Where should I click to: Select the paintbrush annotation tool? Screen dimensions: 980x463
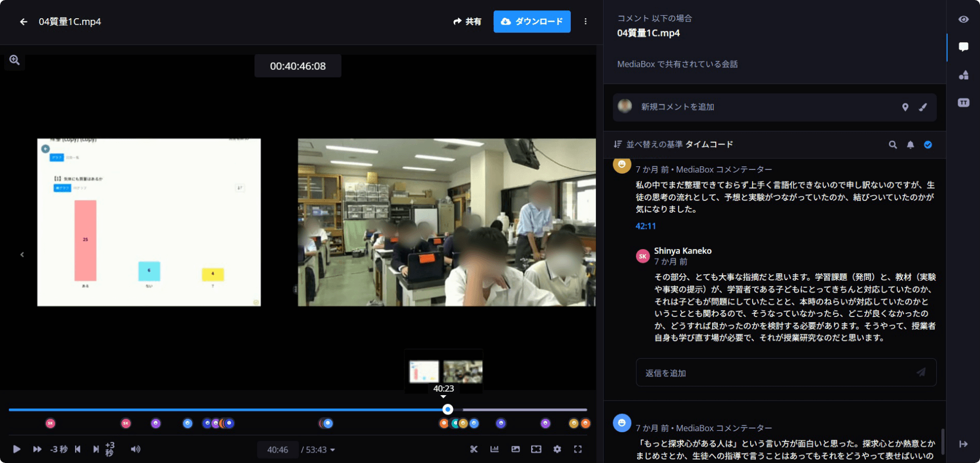click(x=923, y=107)
